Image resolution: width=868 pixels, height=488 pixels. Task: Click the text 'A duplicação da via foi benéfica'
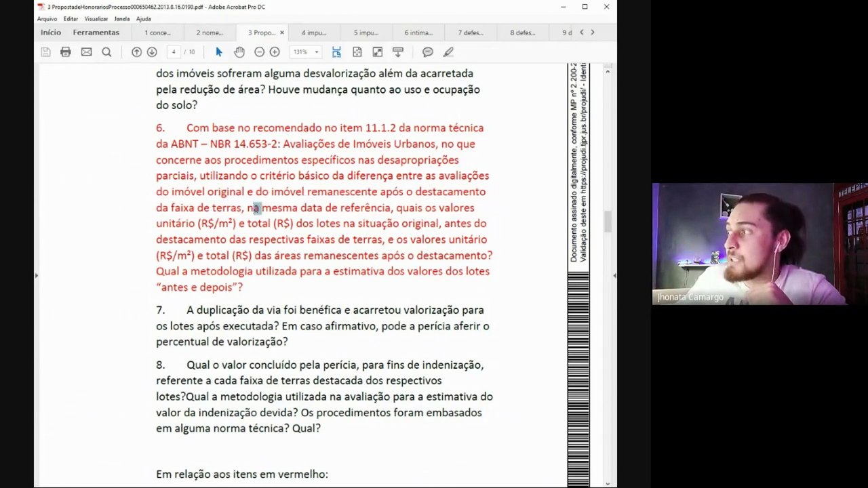pyautogui.click(x=264, y=310)
